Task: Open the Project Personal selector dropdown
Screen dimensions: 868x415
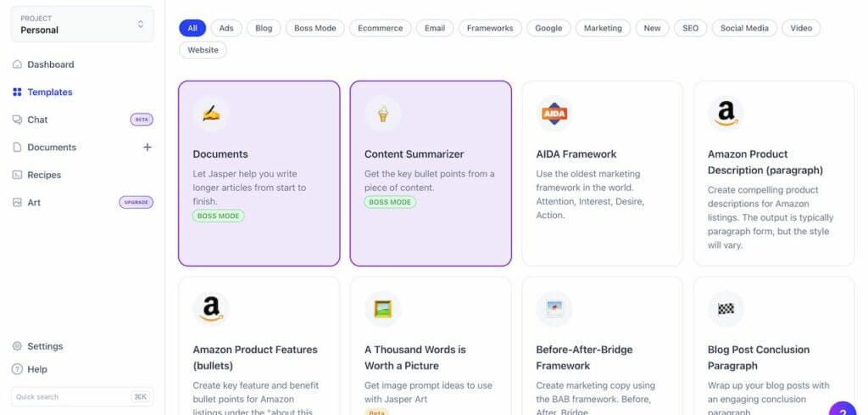Action: 82,25
